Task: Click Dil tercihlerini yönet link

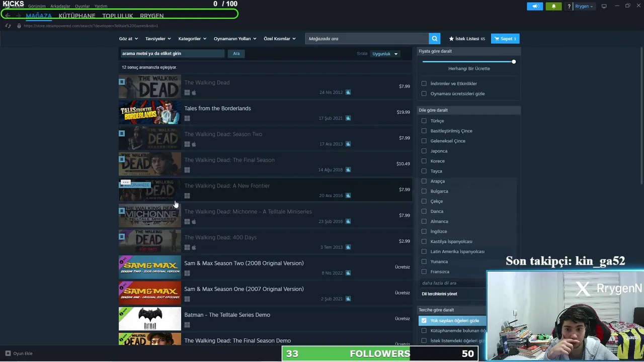Action: click(439, 294)
